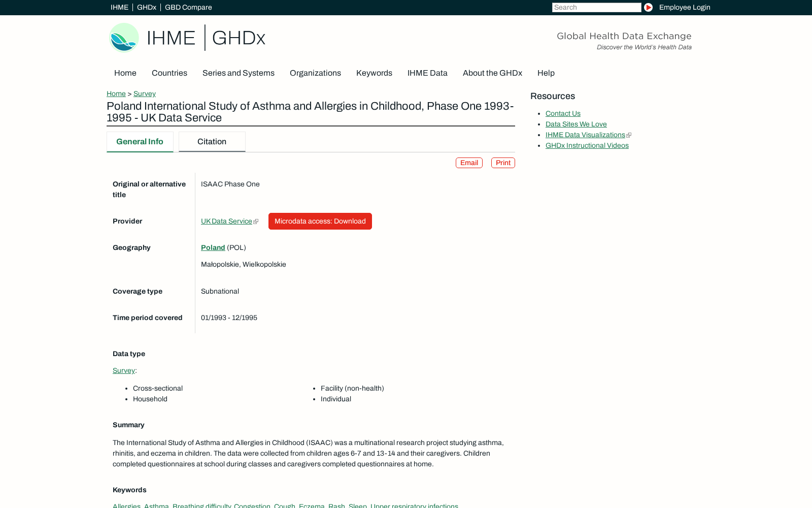The width and height of the screenshot is (812, 508).
Task: Click the Household list item
Action: [x=150, y=399]
